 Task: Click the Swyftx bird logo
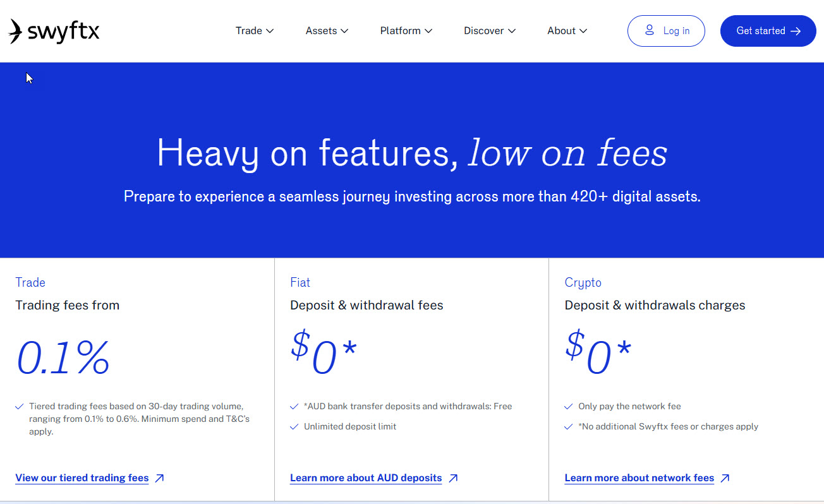click(x=16, y=31)
